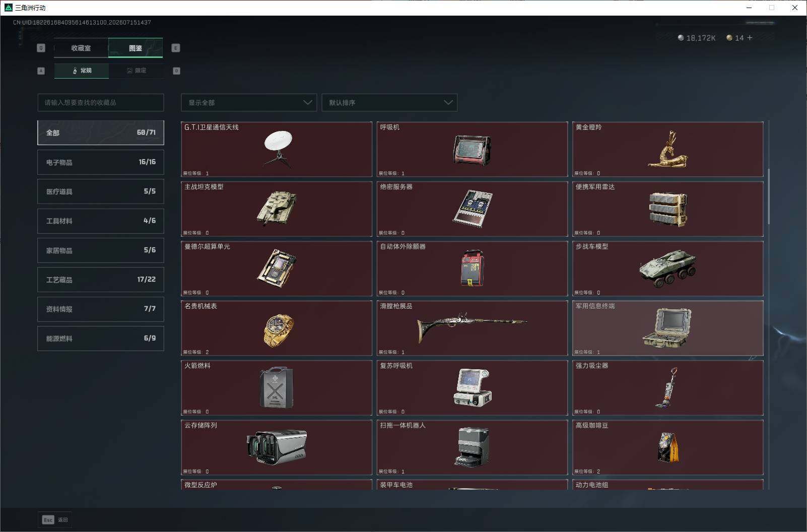Select the 黄金瞪羚 golden gazelle statue

pyautogui.click(x=668, y=149)
